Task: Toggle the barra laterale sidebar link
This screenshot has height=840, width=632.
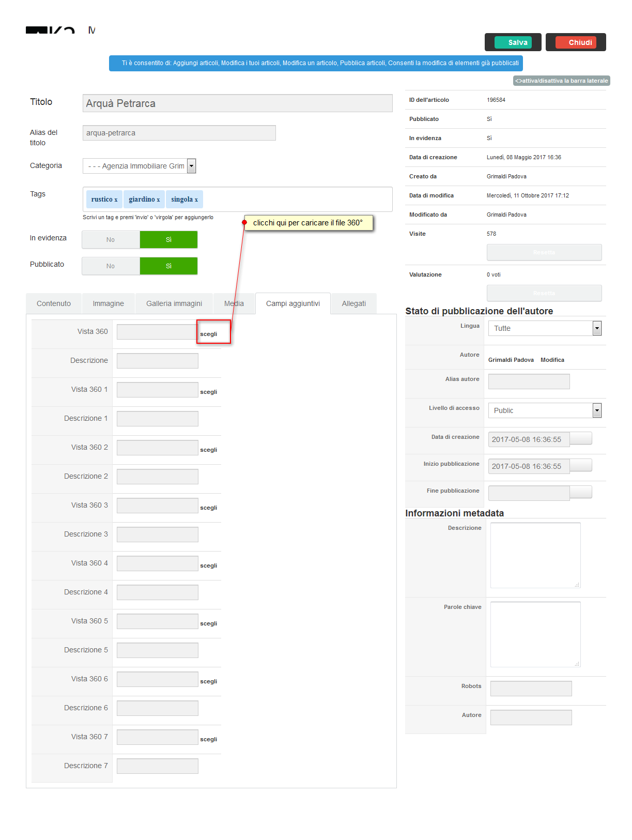Action: click(562, 81)
